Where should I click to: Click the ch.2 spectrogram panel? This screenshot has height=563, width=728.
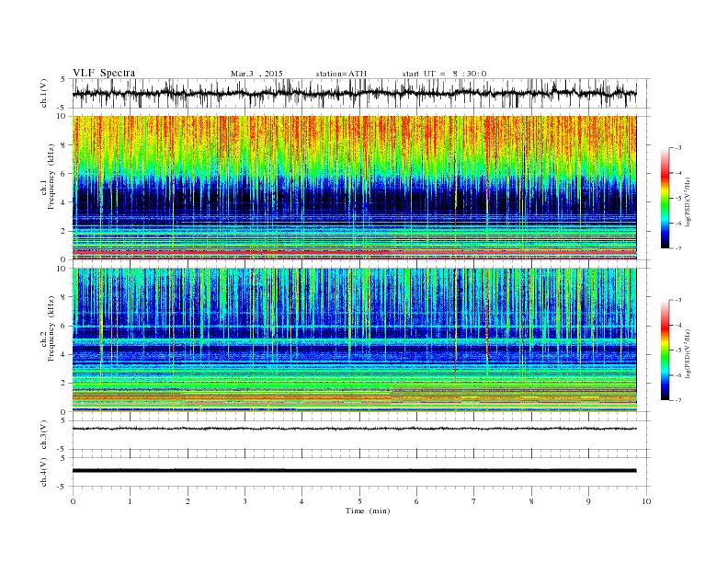[354, 340]
